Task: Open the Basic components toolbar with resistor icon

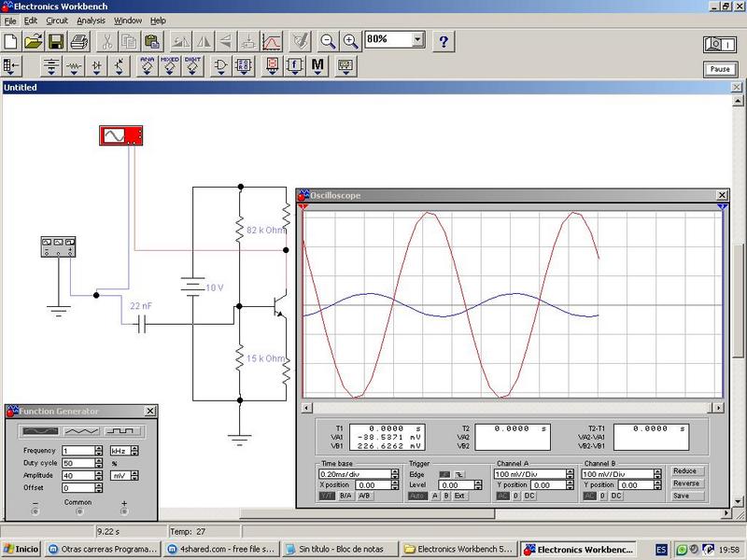Action: pyautogui.click(x=74, y=66)
